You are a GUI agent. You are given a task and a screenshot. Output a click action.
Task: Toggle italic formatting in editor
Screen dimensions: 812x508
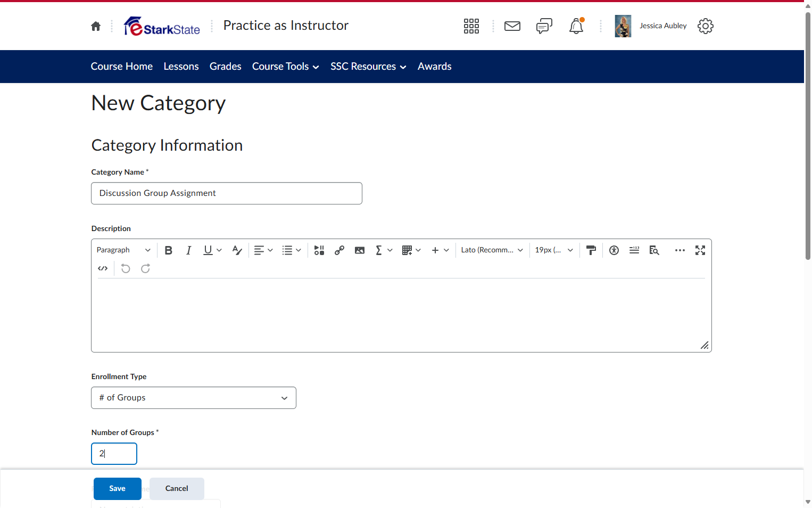(x=188, y=250)
